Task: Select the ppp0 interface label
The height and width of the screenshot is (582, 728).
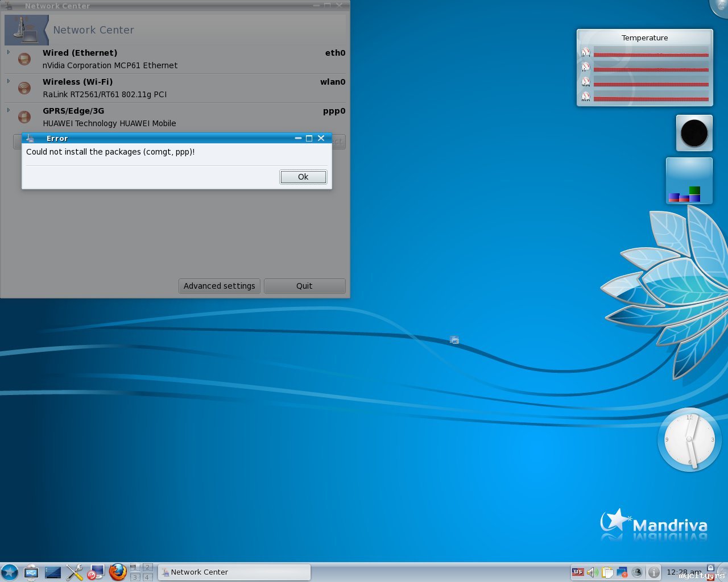Action: click(x=334, y=111)
